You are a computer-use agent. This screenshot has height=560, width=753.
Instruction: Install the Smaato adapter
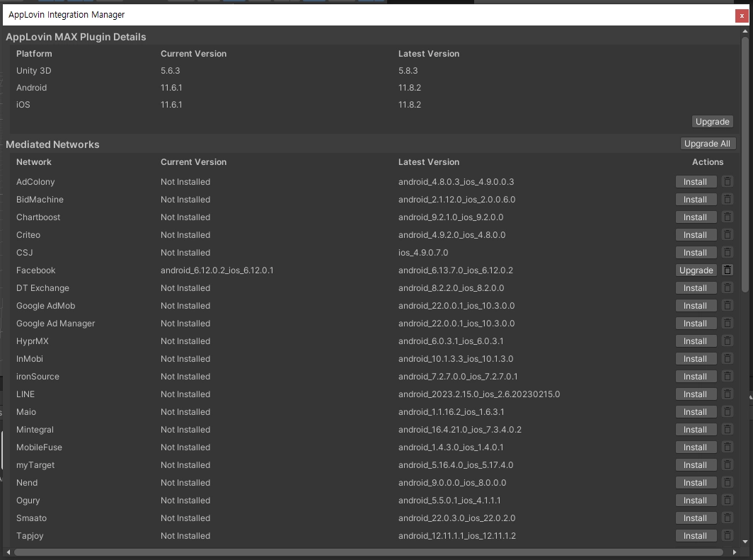(696, 518)
